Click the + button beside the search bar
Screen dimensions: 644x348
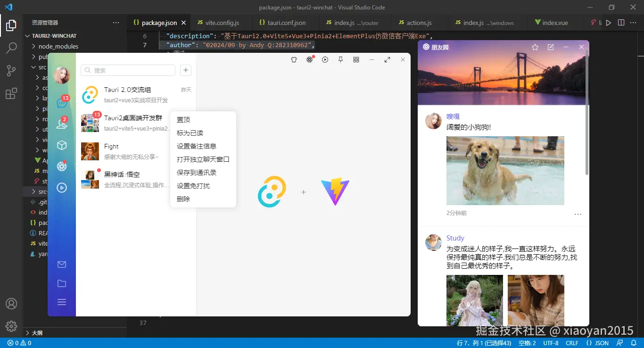[x=185, y=69]
